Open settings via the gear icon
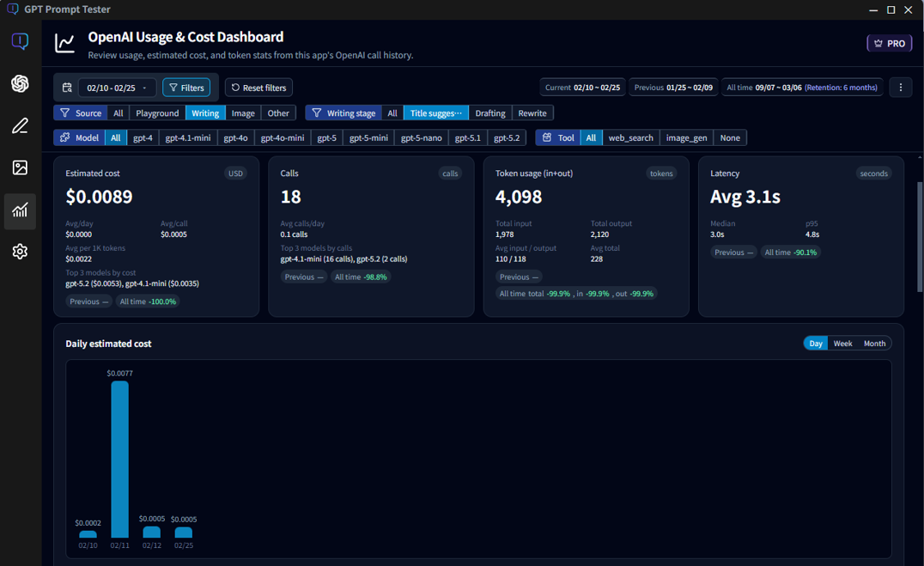This screenshot has width=924, height=566. point(19,251)
